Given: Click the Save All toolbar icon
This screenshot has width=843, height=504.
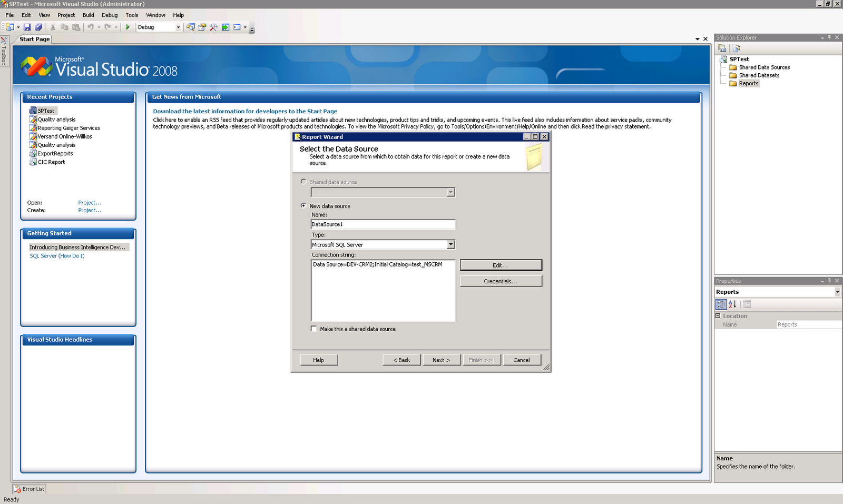Looking at the screenshot, I should [x=38, y=27].
